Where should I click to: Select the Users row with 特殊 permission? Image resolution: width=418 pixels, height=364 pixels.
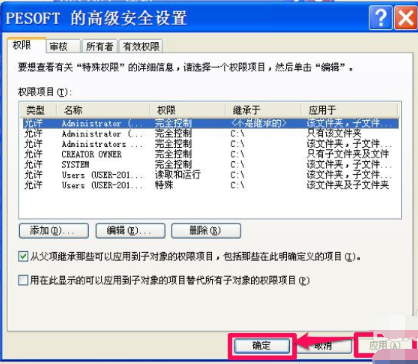pos(210,185)
